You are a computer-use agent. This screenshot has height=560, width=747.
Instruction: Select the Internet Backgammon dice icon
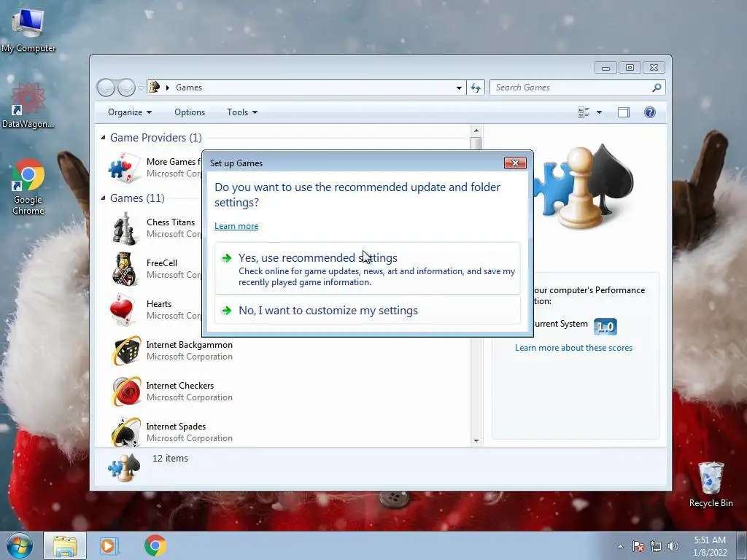coord(125,351)
